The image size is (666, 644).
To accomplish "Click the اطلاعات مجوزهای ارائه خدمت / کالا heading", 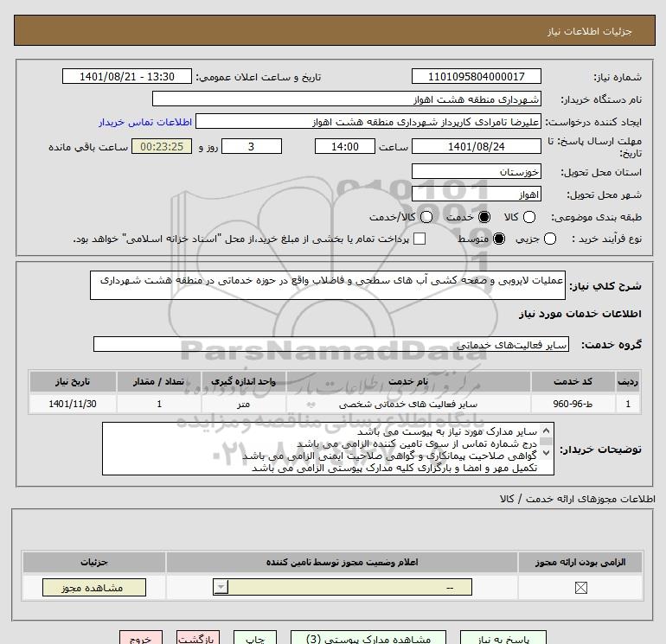I will tap(577, 499).
